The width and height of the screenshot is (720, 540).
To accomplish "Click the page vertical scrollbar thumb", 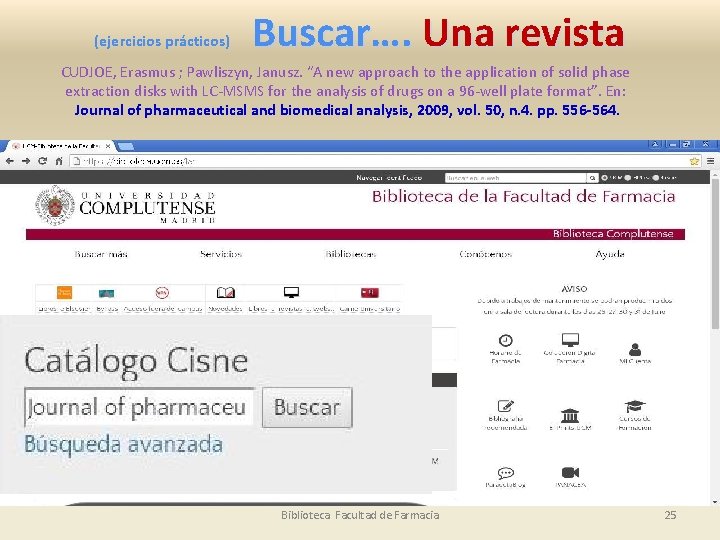I will 715,253.
